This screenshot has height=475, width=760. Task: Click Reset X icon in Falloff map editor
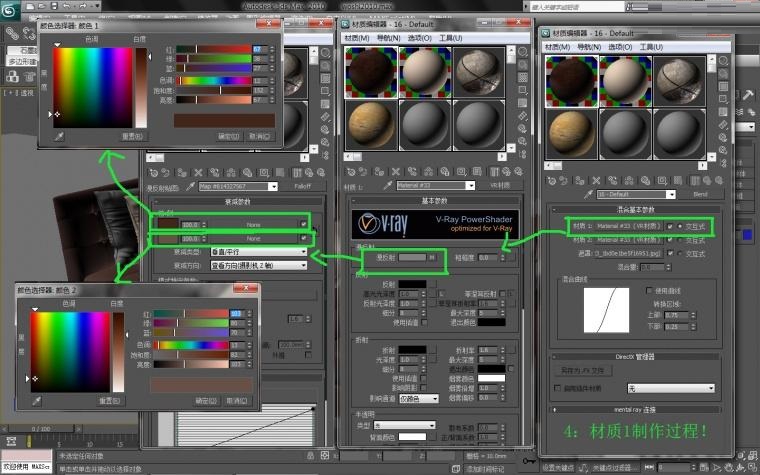click(198, 173)
